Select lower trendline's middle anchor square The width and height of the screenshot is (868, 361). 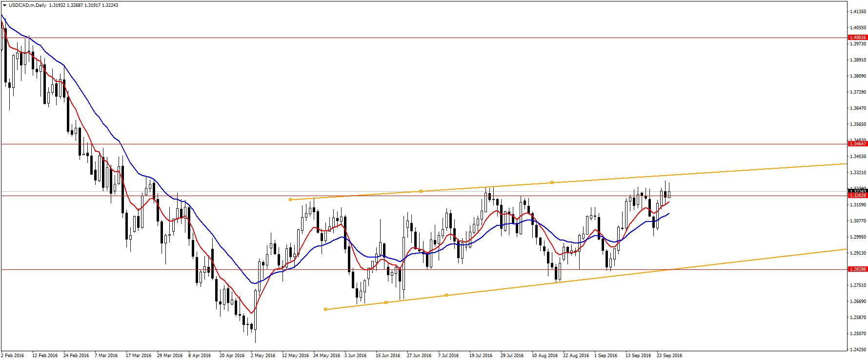(386, 302)
